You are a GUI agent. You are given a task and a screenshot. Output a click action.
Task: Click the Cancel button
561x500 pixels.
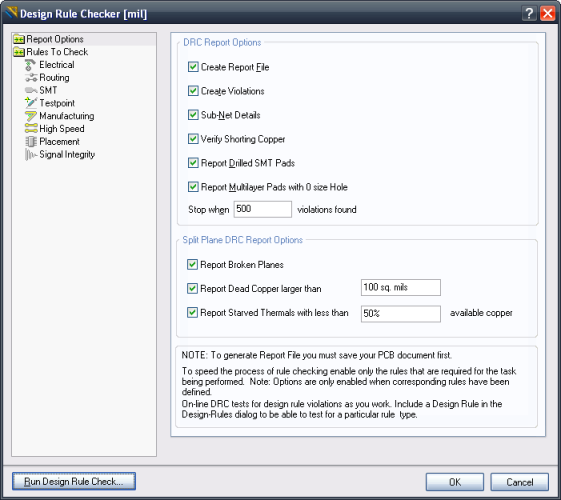[x=519, y=482]
